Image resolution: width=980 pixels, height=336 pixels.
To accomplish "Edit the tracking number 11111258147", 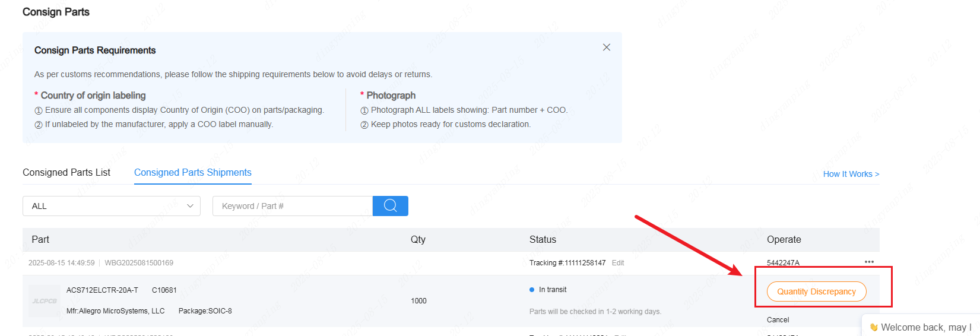I will (618, 263).
